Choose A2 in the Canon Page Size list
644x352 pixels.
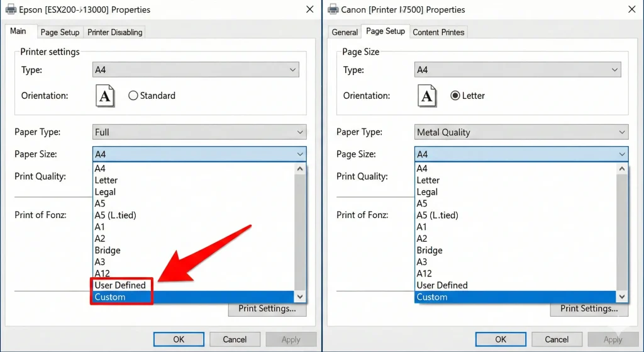click(516, 239)
